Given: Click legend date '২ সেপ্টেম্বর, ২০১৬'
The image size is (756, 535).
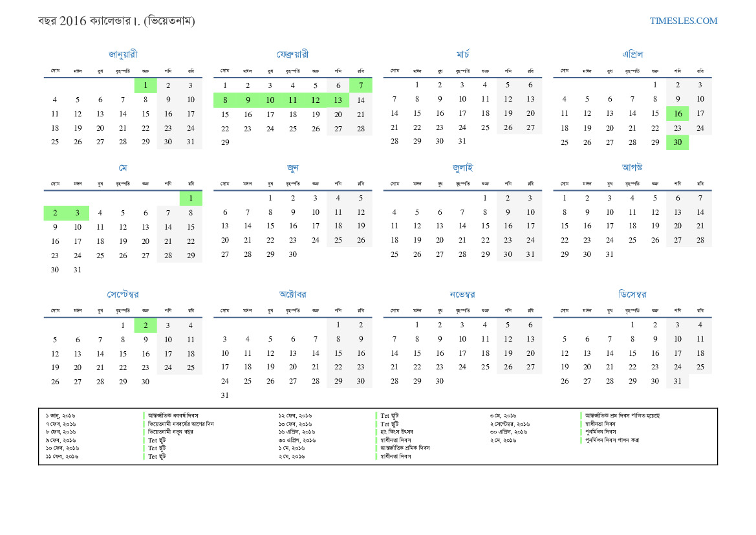Looking at the screenshot, I should coord(510,424).
